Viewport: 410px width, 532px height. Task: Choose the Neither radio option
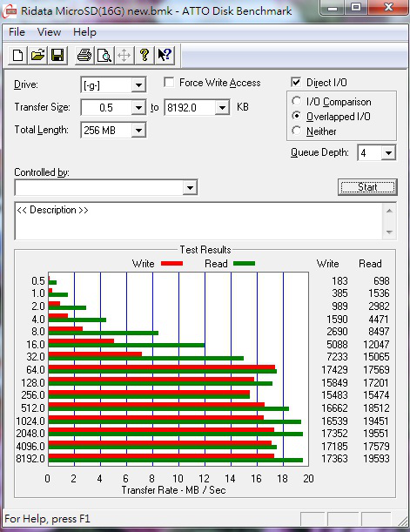296,131
